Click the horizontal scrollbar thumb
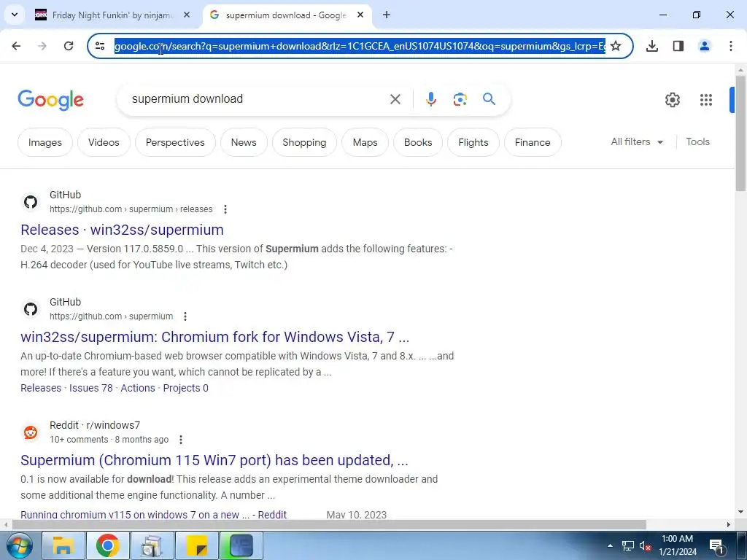Image resolution: width=747 pixels, height=560 pixels. tap(329, 525)
